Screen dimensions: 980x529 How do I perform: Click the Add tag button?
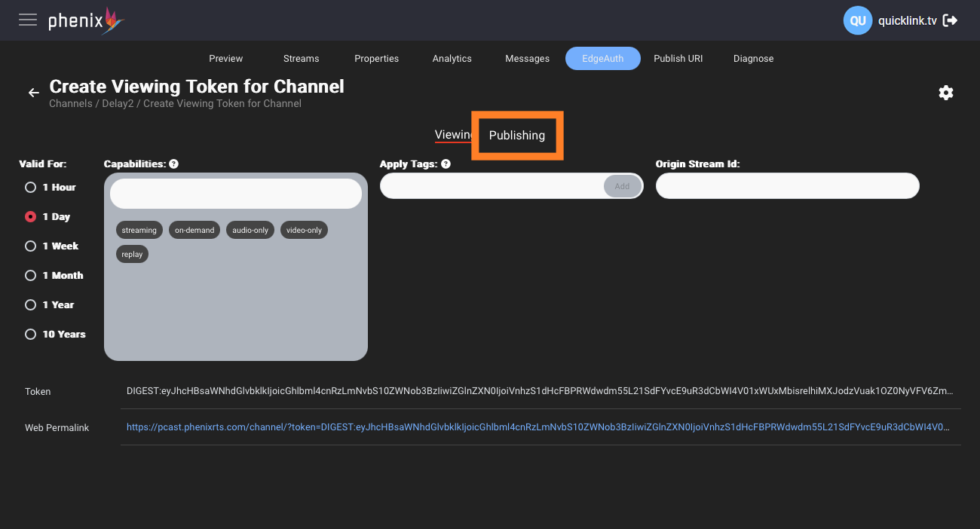[622, 186]
